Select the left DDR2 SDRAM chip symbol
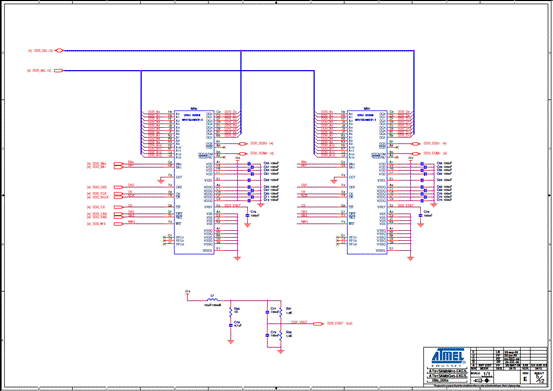This screenshot has height=391, width=553. 194,182
